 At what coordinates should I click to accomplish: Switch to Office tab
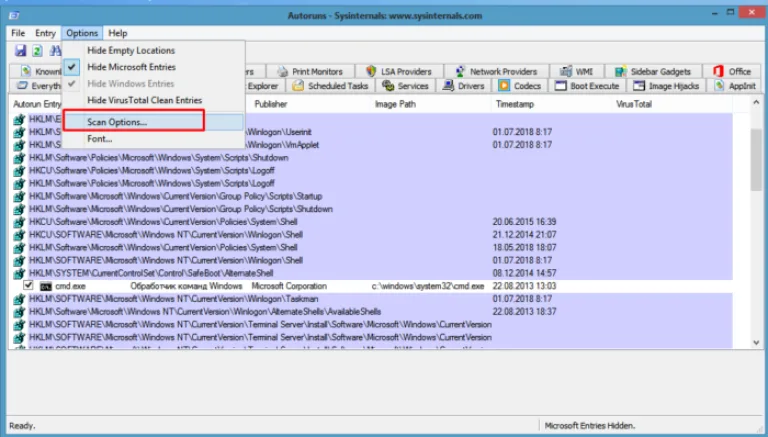click(x=732, y=72)
